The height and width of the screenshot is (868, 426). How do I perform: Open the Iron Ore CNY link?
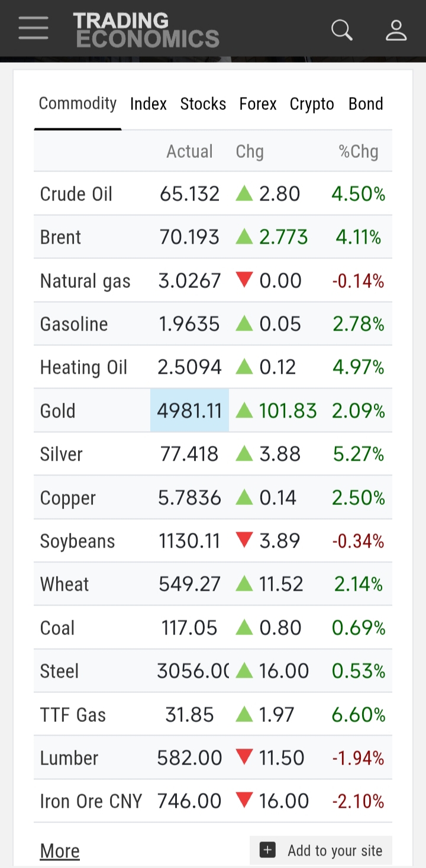tap(91, 801)
